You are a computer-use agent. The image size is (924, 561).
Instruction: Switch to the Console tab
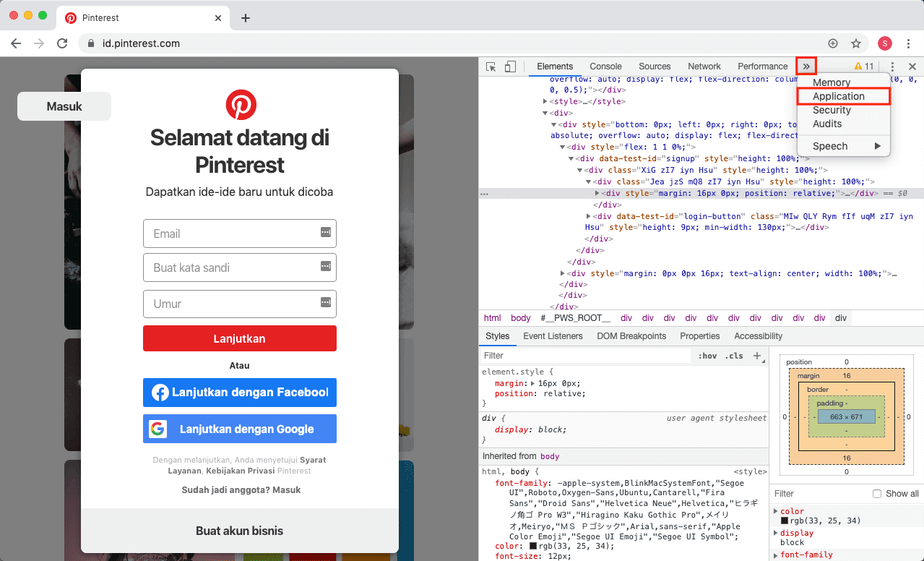pyautogui.click(x=605, y=67)
